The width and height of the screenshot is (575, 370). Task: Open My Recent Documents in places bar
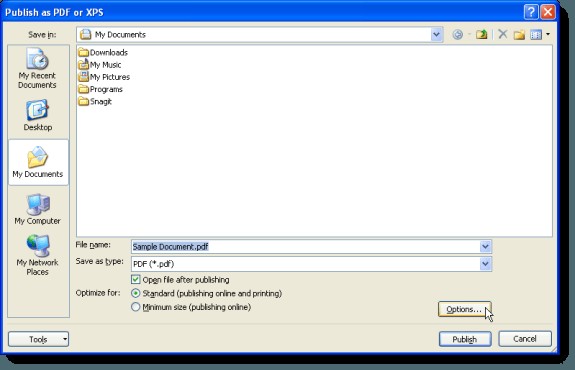click(37, 69)
